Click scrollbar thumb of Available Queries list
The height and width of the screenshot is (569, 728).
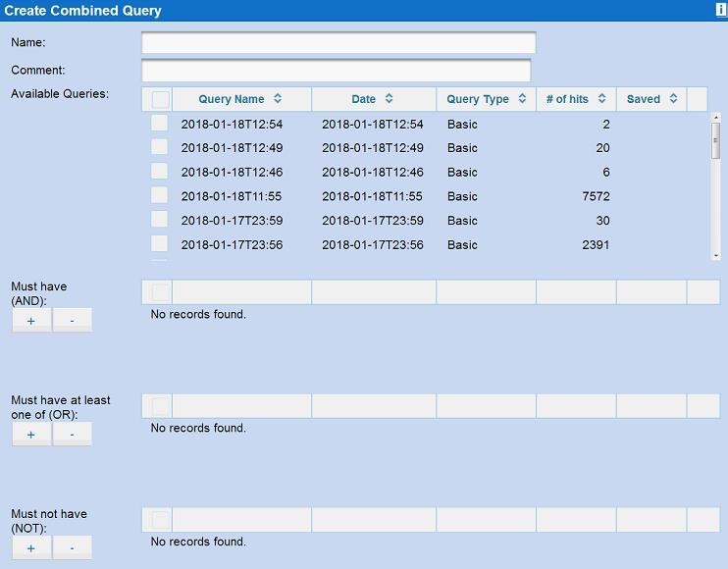715,141
